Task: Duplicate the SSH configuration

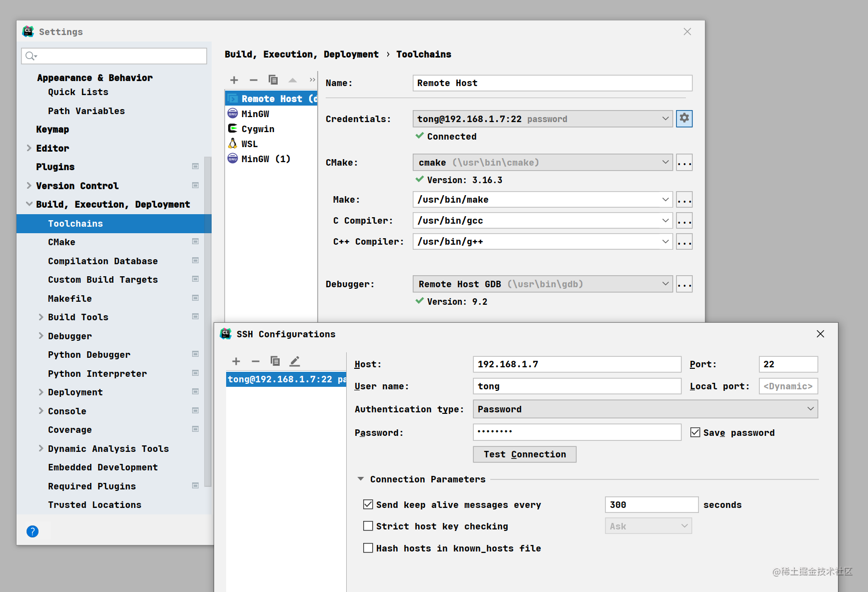Action: point(275,361)
